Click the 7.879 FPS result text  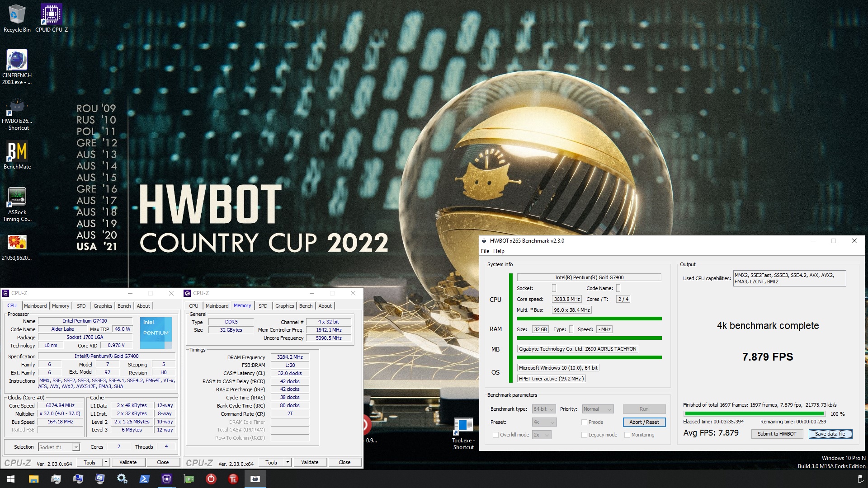(x=768, y=357)
